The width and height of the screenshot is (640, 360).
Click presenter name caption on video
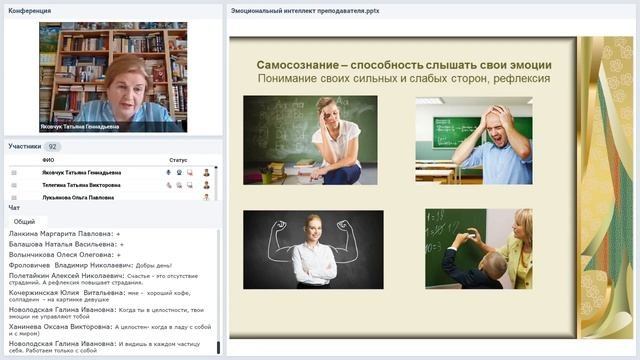(80, 127)
